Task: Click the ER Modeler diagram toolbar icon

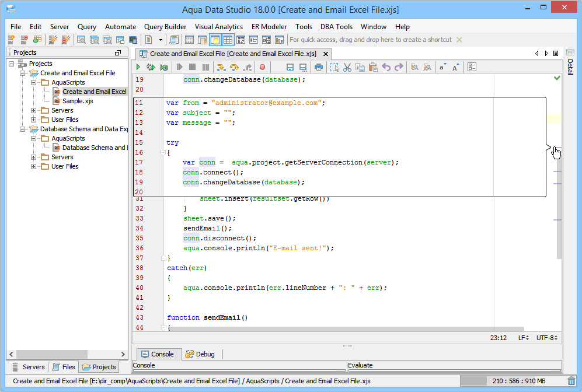Action: pos(267,39)
